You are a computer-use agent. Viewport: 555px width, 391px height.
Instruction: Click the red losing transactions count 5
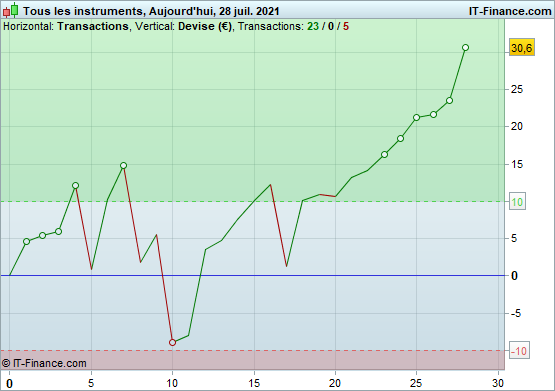pos(346,27)
